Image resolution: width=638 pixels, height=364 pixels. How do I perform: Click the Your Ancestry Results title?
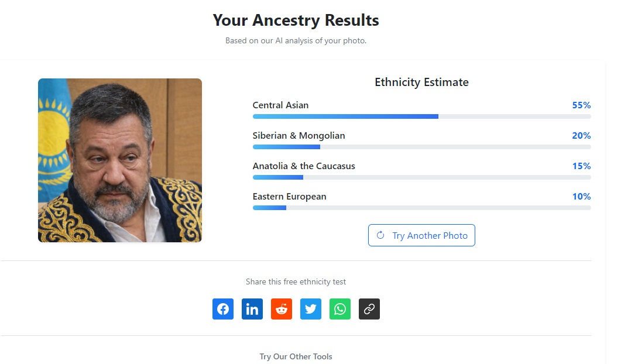[x=296, y=20]
